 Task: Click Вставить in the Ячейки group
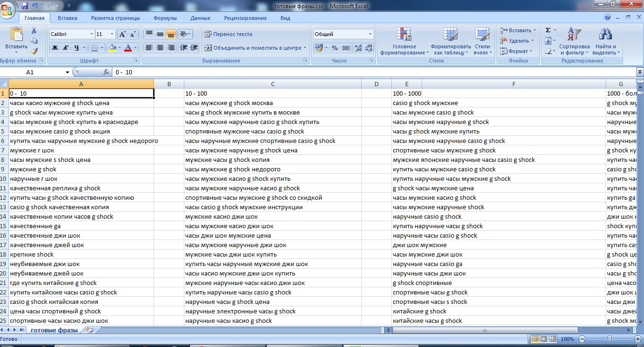(x=518, y=30)
